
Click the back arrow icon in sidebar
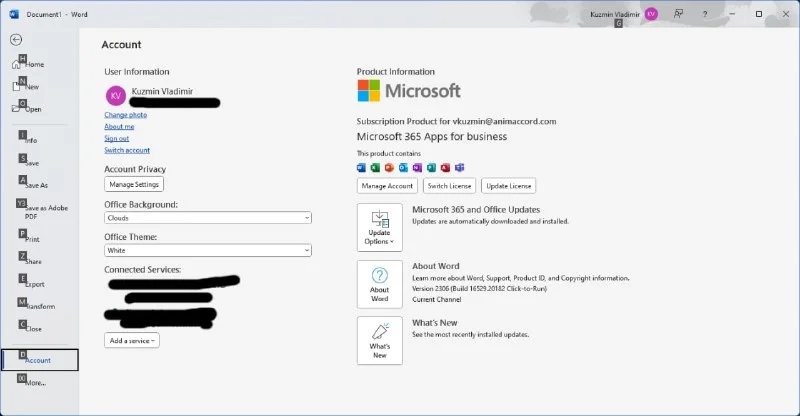[15, 39]
